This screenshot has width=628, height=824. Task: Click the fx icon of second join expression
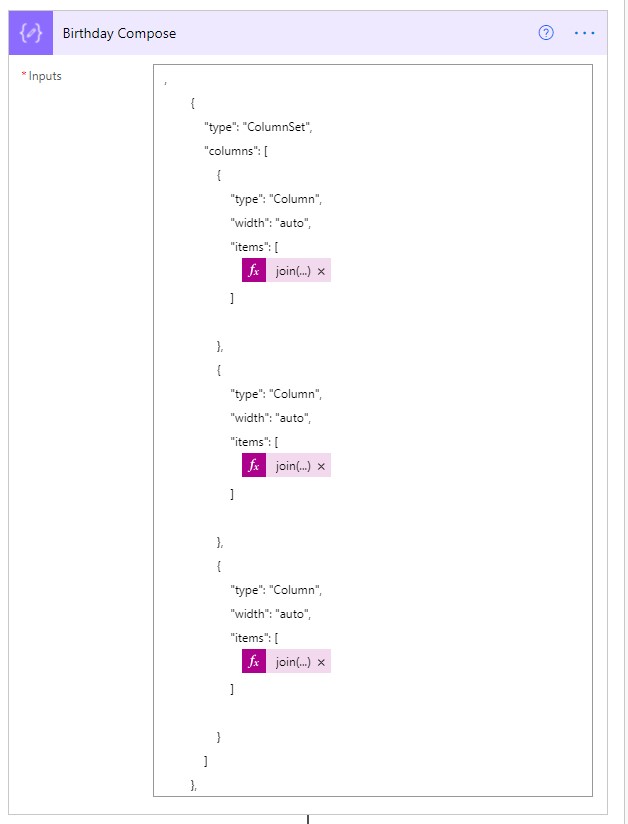tap(254, 465)
